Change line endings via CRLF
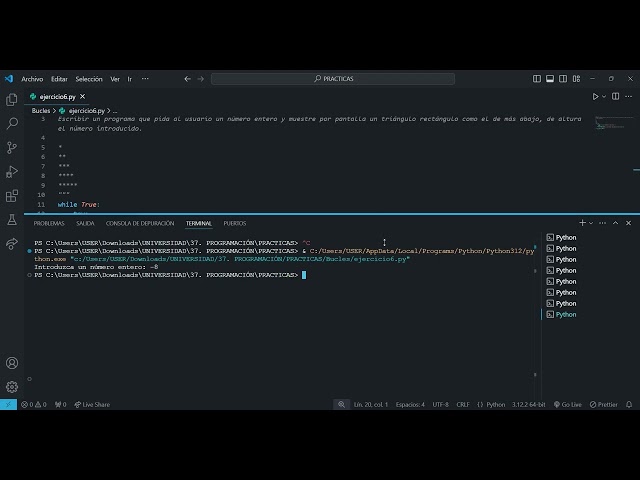 463,404
